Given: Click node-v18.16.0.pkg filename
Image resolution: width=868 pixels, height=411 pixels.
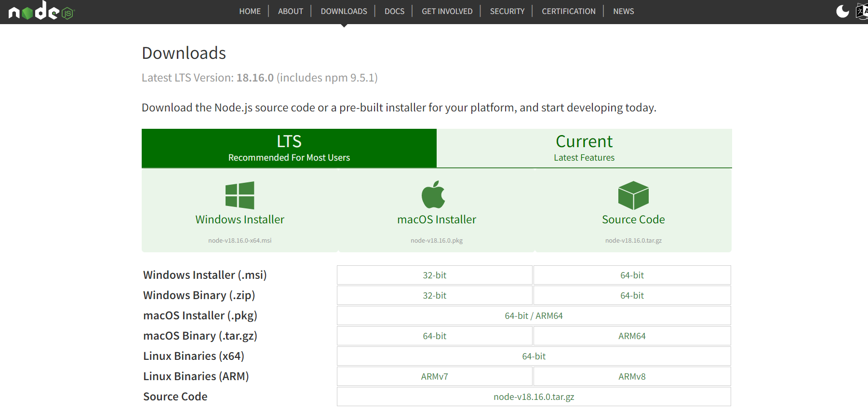Looking at the screenshot, I should pos(437,240).
